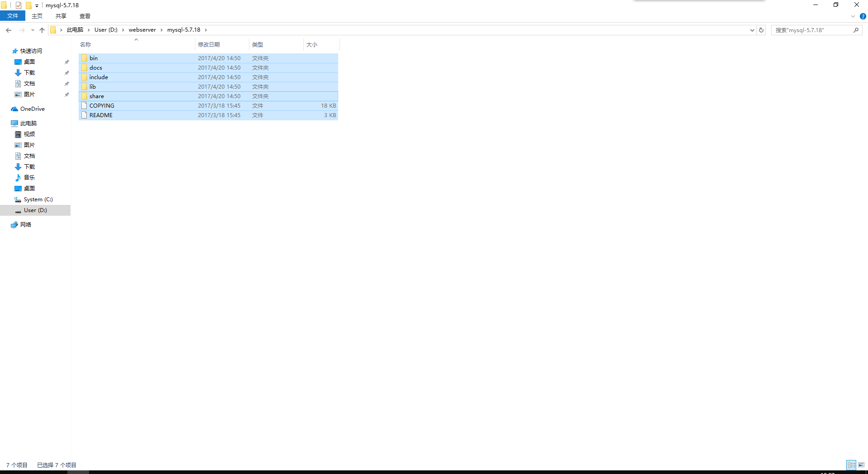Sort by 名称 column header
The height and width of the screenshot is (474, 868).
pos(85,45)
